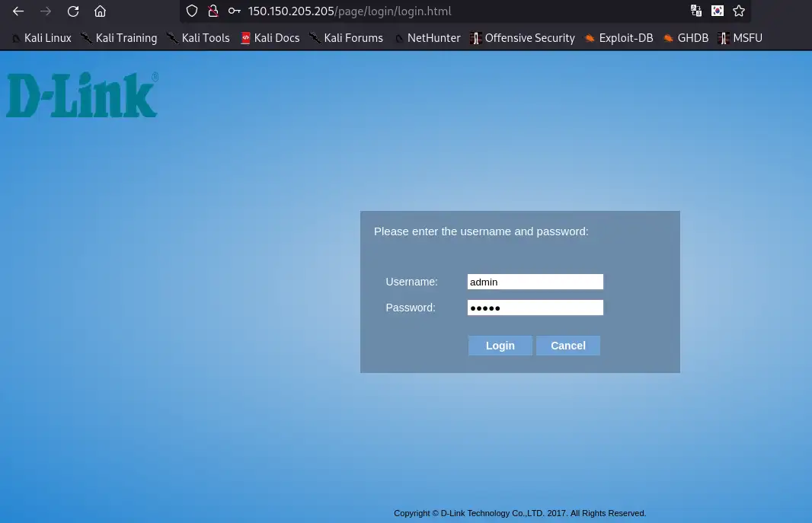The width and height of the screenshot is (812, 523).
Task: Bookmark this page with the star
Action: tap(738, 11)
